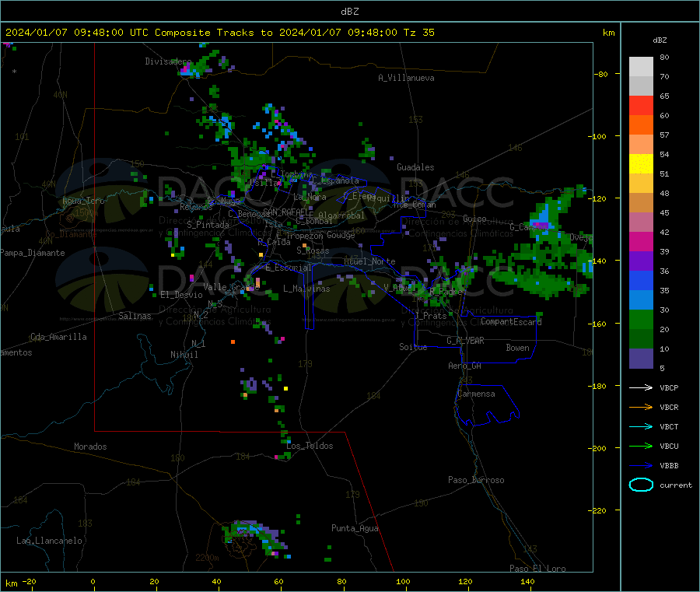Click the 'Guadales' map label
The width and height of the screenshot is (700, 592).
pyautogui.click(x=415, y=167)
